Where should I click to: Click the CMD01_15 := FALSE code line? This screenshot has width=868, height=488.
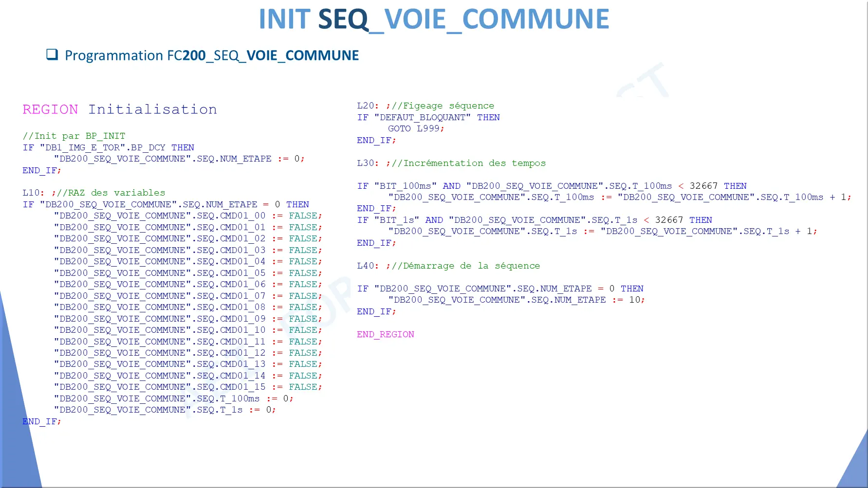coord(188,387)
